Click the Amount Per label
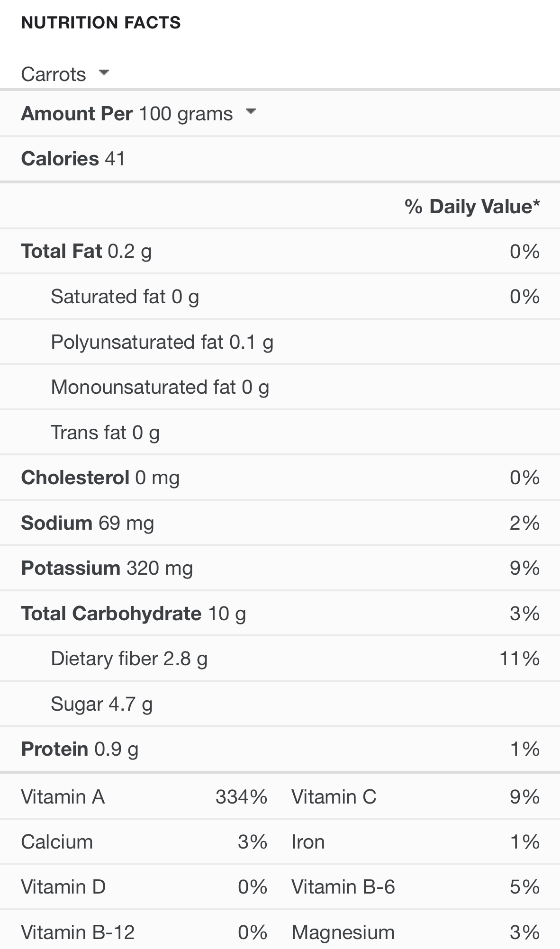This screenshot has width=560, height=949. coord(77,114)
